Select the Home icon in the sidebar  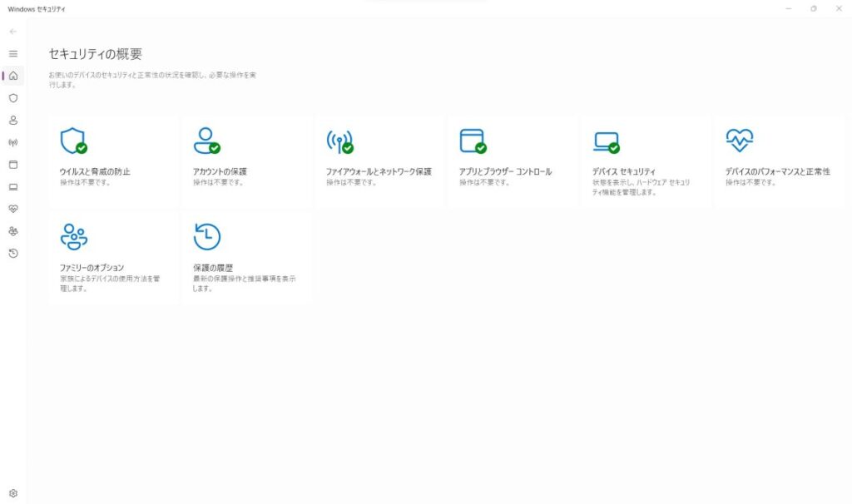tap(13, 76)
